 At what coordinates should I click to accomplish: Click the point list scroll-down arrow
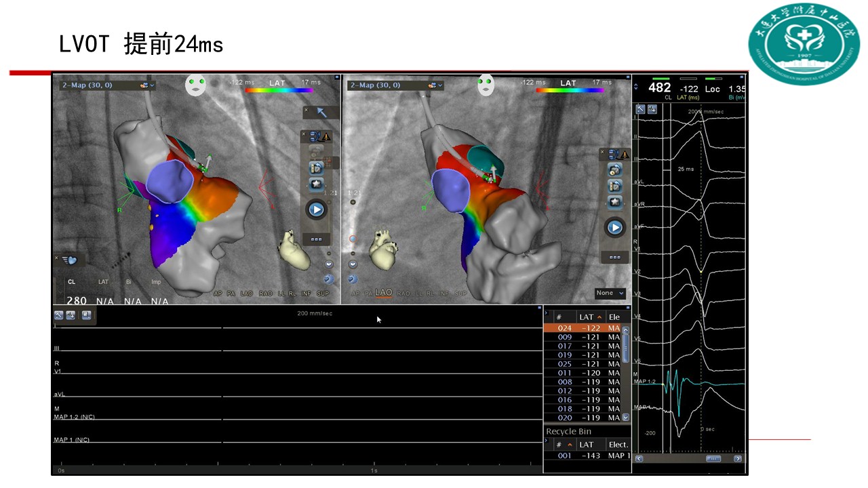pos(625,417)
